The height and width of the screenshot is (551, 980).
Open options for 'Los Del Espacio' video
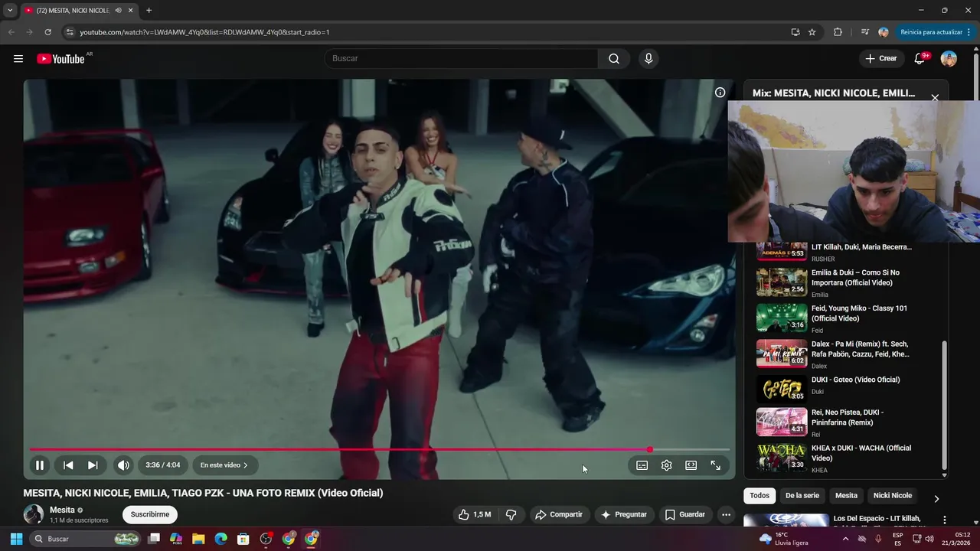[945, 520]
